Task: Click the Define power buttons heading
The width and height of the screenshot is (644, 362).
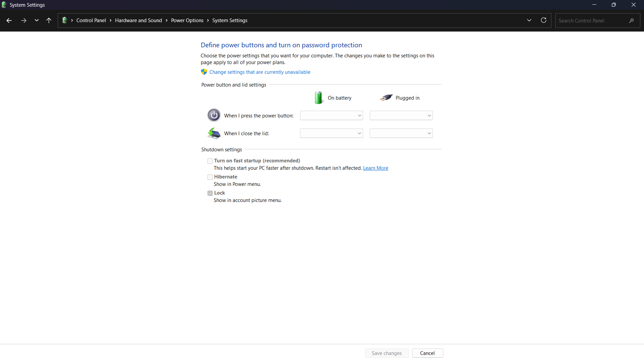Action: [x=281, y=45]
